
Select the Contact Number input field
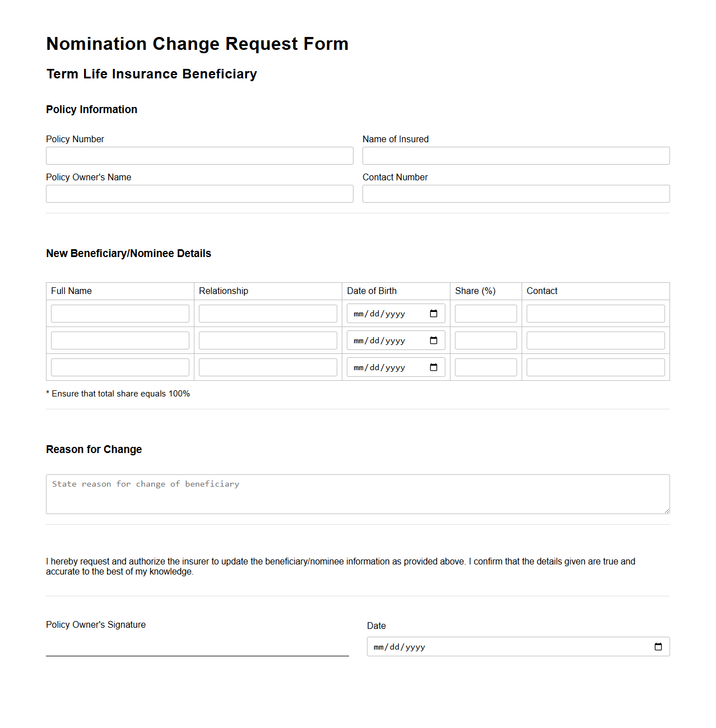point(515,193)
